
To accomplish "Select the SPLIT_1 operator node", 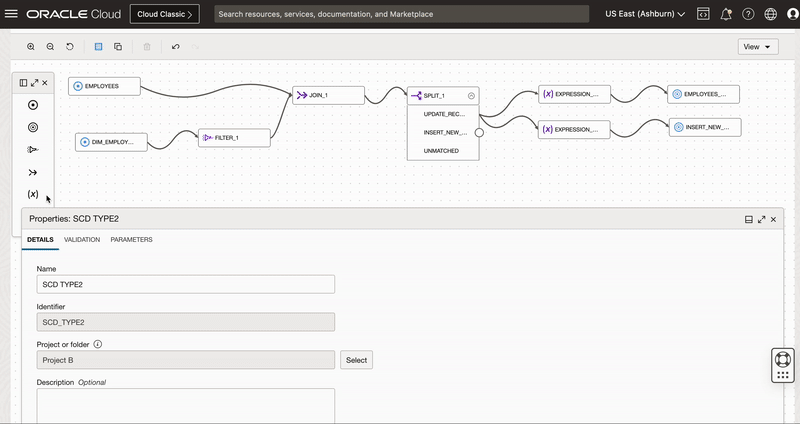I will (443, 96).
